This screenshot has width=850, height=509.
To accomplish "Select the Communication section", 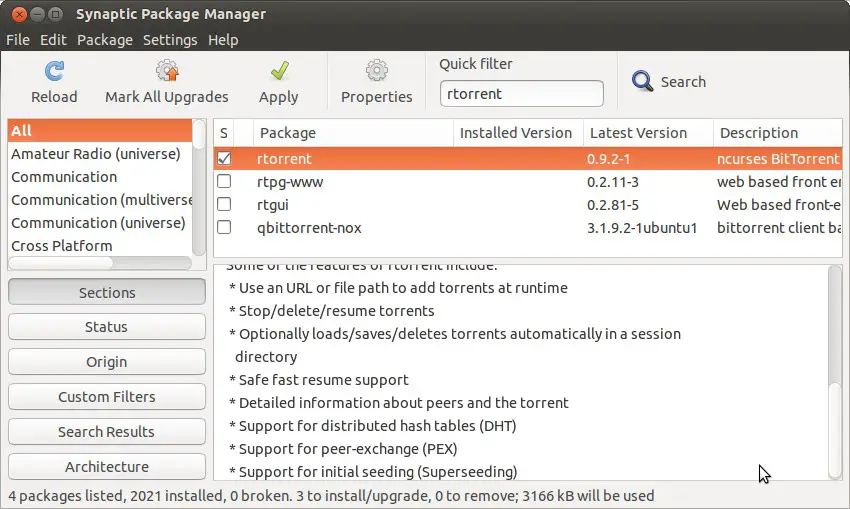I will point(100,177).
